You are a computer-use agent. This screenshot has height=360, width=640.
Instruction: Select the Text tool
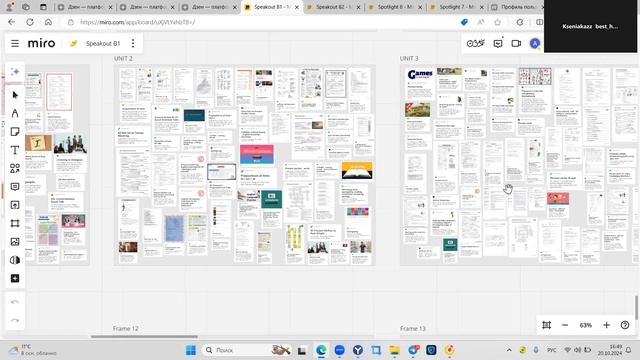pos(15,150)
